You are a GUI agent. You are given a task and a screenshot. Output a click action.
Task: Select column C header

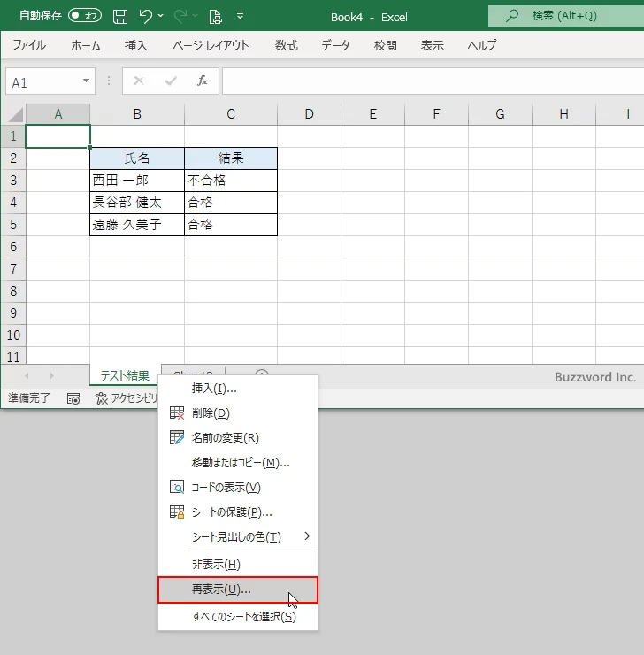231,114
